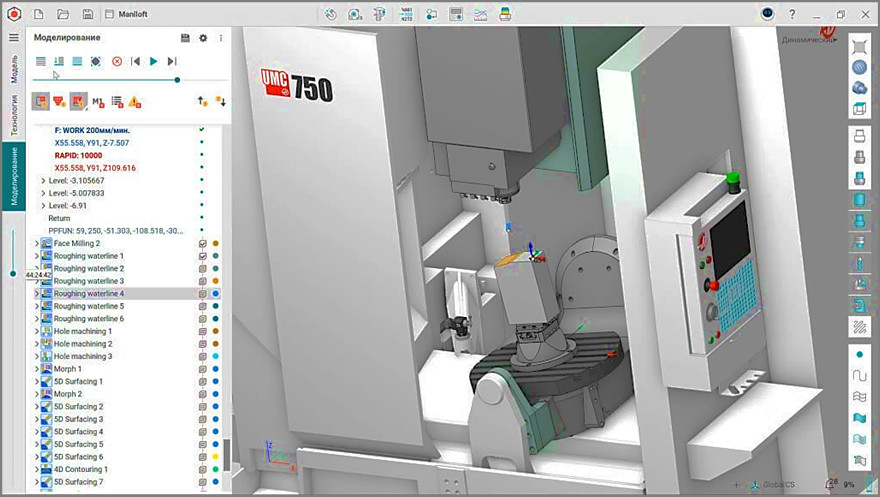Expand the Hole machining 1 operation
Image resolution: width=880 pixels, height=497 pixels.
(x=36, y=332)
